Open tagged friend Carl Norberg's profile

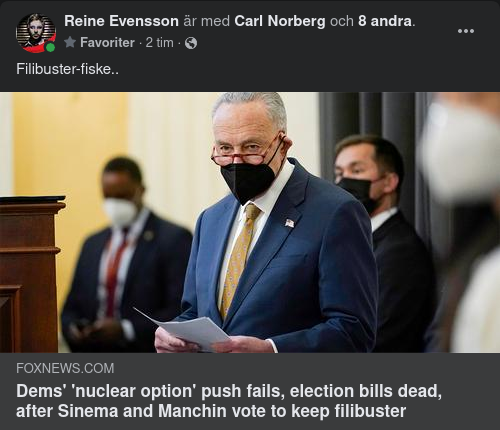coord(280,21)
